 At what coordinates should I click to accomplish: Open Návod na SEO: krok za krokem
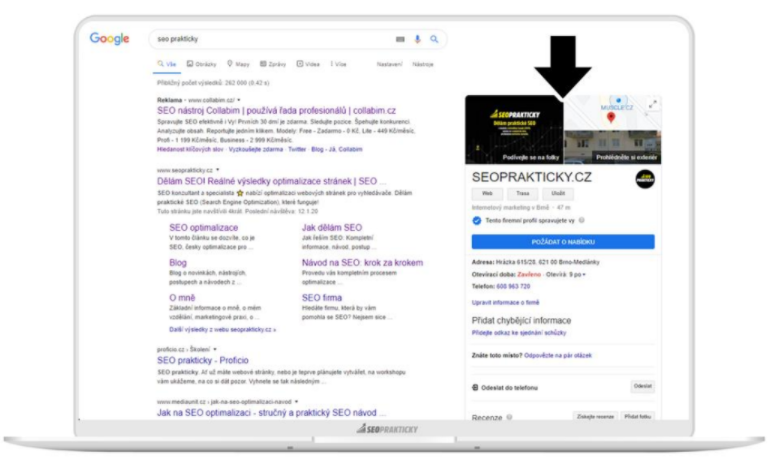click(x=362, y=263)
